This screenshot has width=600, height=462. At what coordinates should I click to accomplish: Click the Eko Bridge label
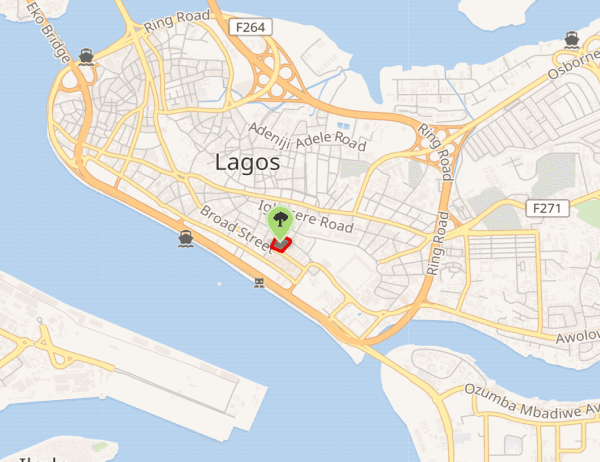click(48, 31)
